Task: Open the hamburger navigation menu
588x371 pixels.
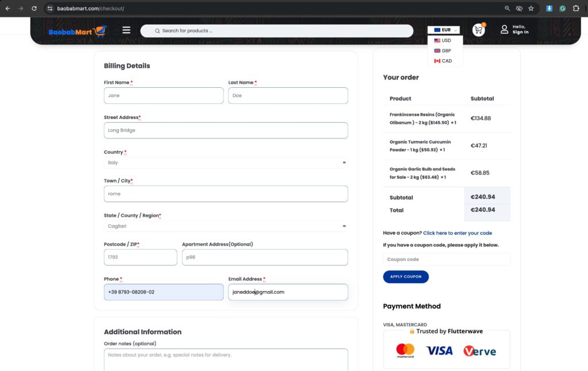Action: click(x=126, y=30)
